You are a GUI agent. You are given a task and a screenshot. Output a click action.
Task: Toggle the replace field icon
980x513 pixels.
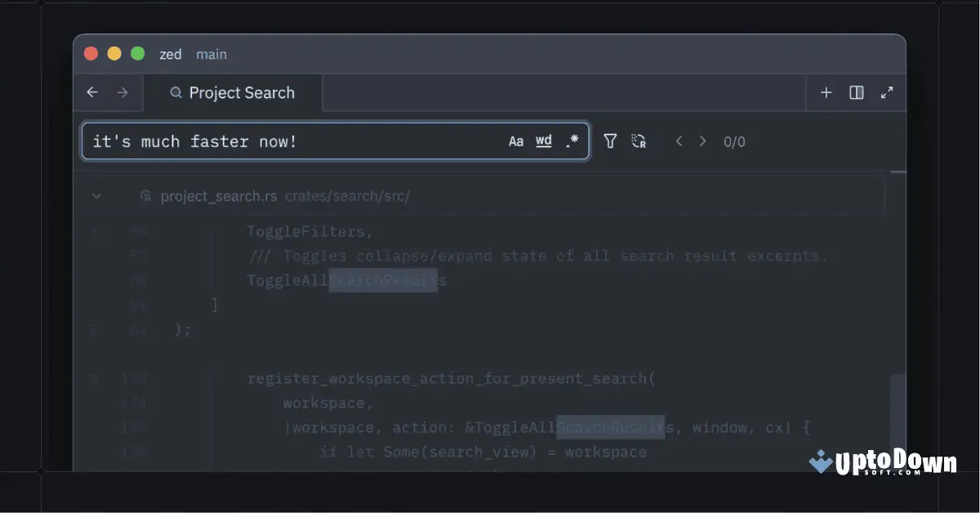[639, 141]
